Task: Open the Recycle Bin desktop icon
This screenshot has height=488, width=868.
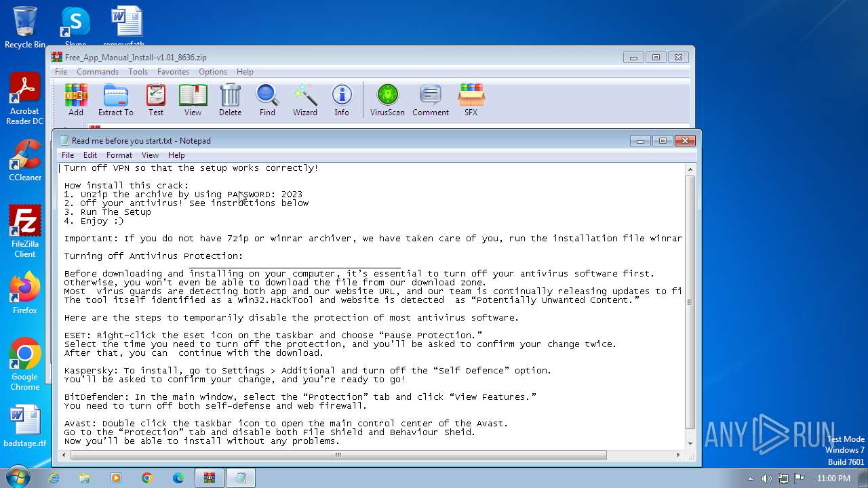Action: point(25,27)
